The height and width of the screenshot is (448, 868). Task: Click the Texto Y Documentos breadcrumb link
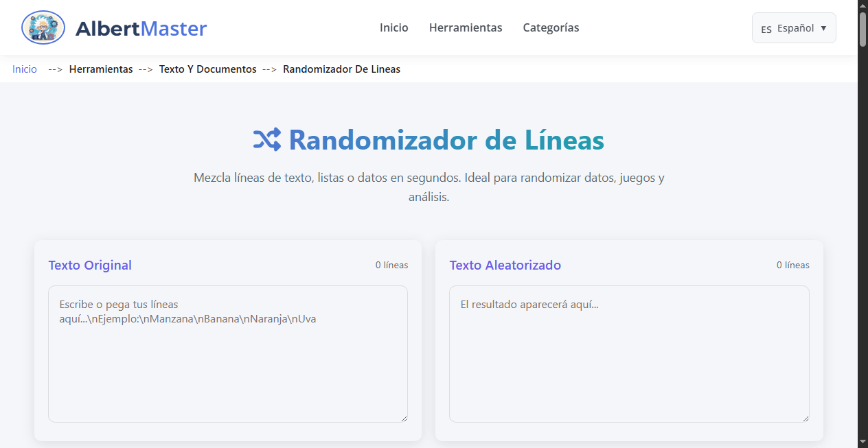coord(207,69)
